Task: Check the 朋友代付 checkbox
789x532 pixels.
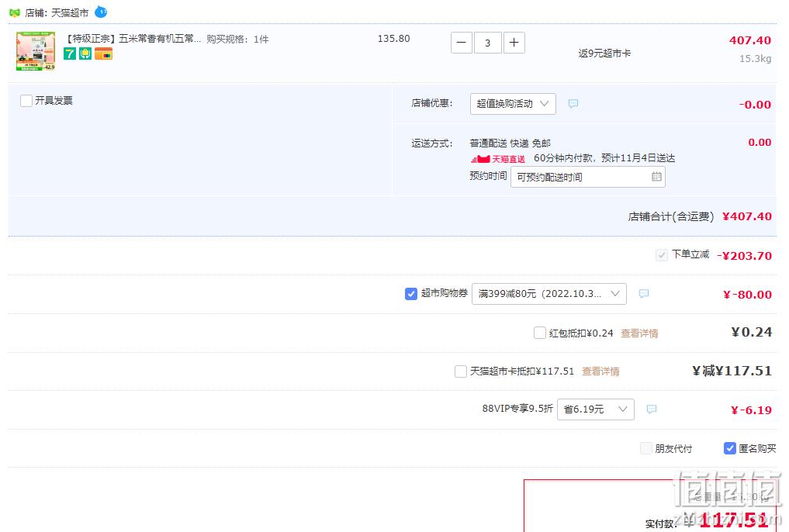Action: pos(646,448)
